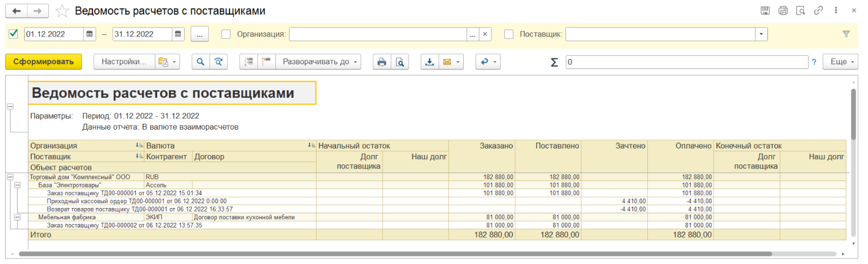Click the Сформировать button

(44, 62)
